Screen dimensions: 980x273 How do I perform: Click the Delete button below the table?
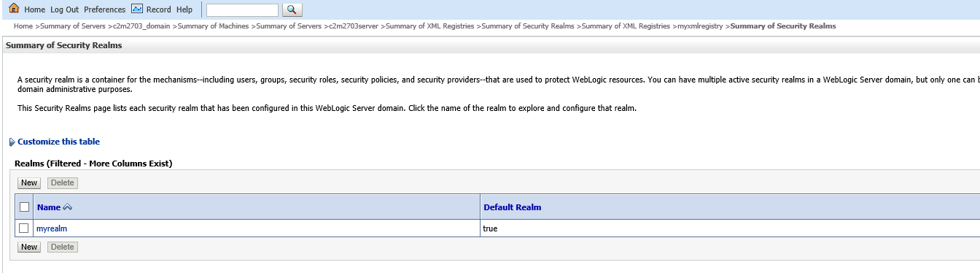pos(62,247)
